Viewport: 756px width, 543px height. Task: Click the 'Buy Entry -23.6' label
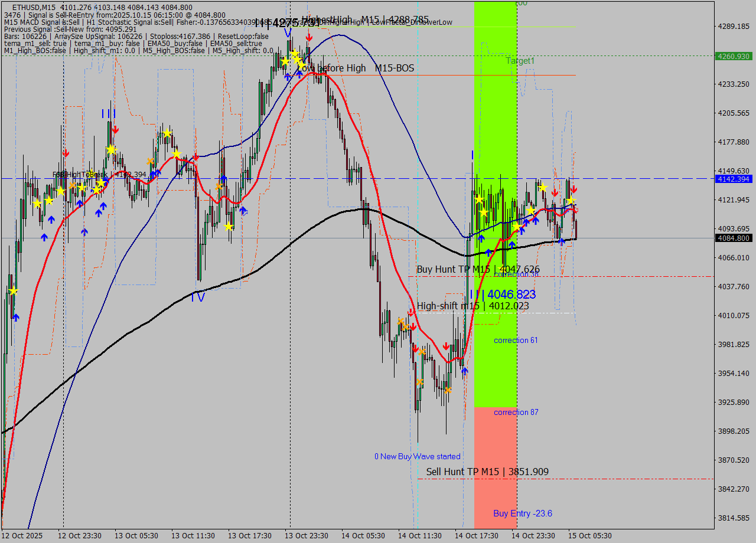click(523, 513)
